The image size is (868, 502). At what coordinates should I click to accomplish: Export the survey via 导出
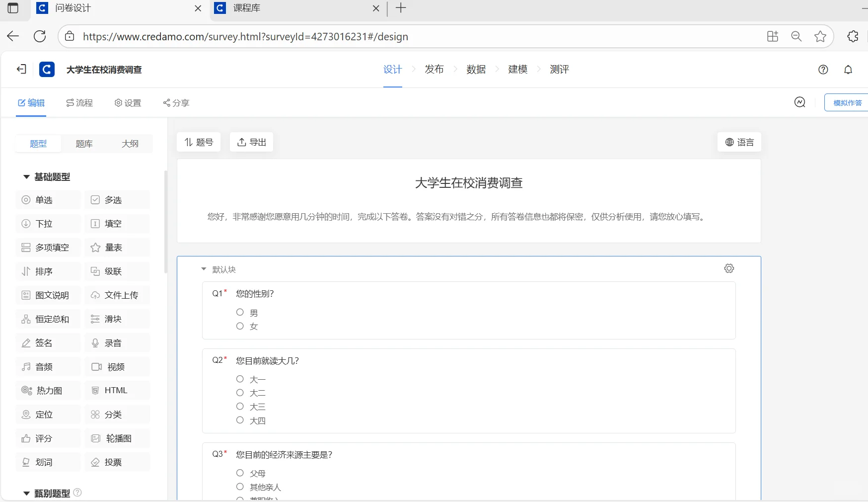click(251, 142)
